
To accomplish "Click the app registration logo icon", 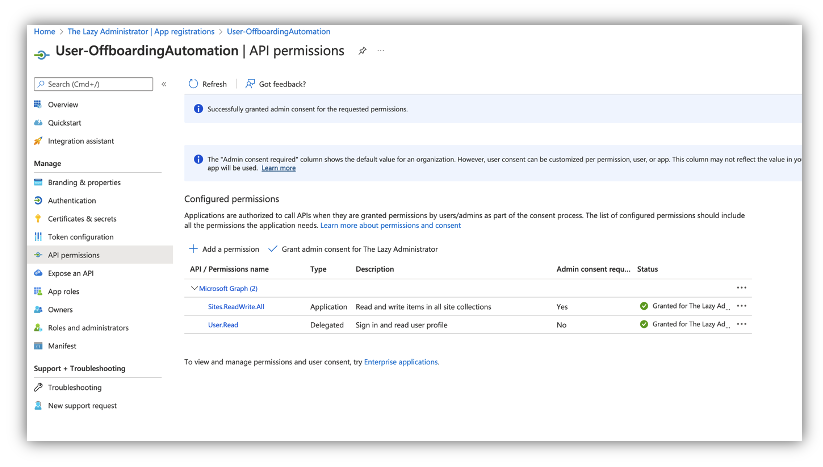I will 41,54.
